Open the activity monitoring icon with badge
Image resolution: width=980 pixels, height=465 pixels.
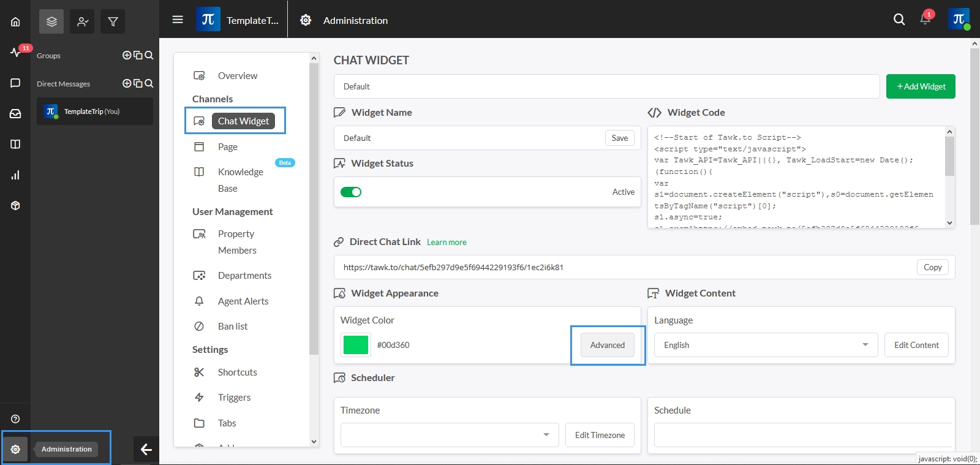pyautogui.click(x=15, y=52)
